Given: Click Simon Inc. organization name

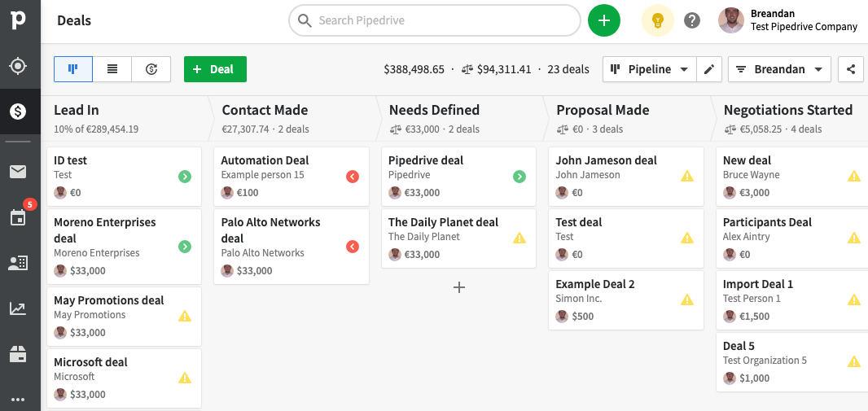Looking at the screenshot, I should pos(578,299).
